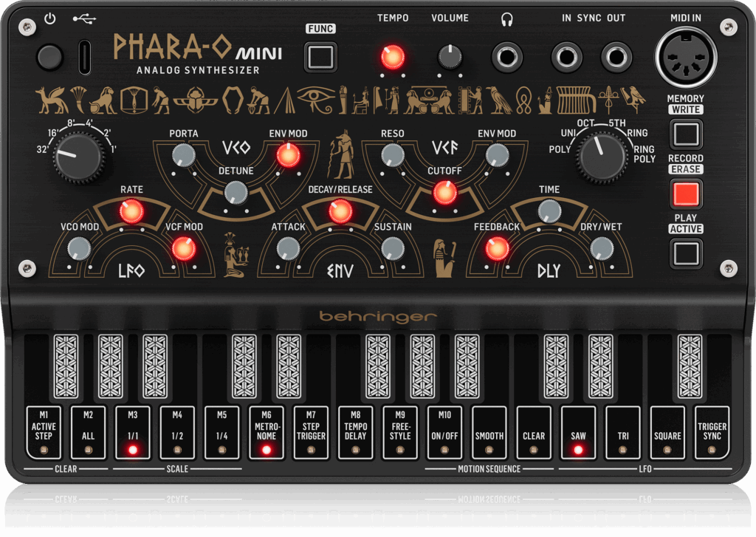
Task: Click the Anubis figure between VCO and VCF
Action: (x=341, y=154)
